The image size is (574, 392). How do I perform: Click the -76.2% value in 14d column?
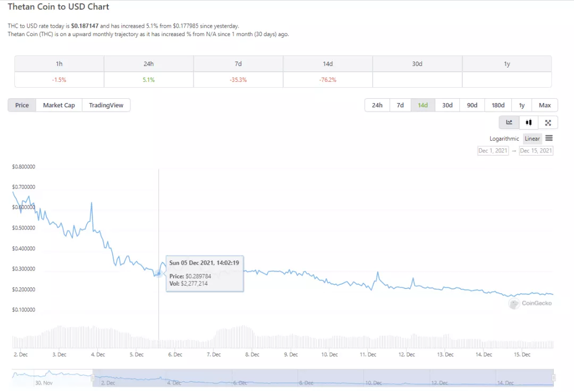[x=327, y=80]
